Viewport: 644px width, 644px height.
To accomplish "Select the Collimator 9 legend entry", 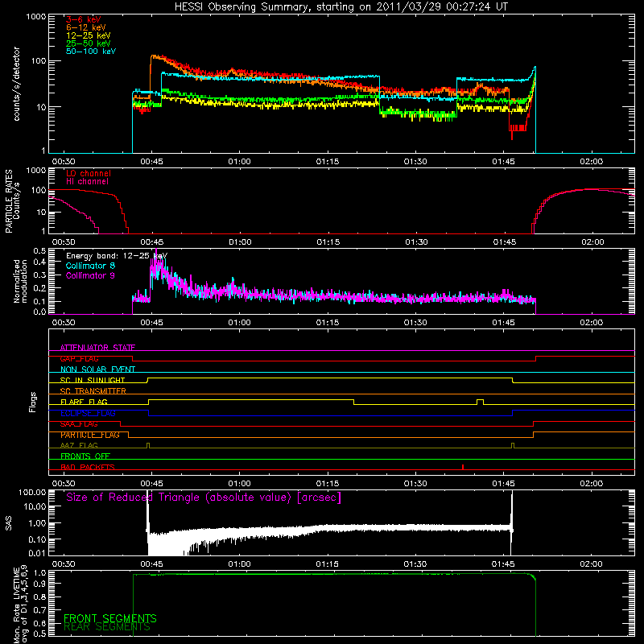I will tap(90, 275).
